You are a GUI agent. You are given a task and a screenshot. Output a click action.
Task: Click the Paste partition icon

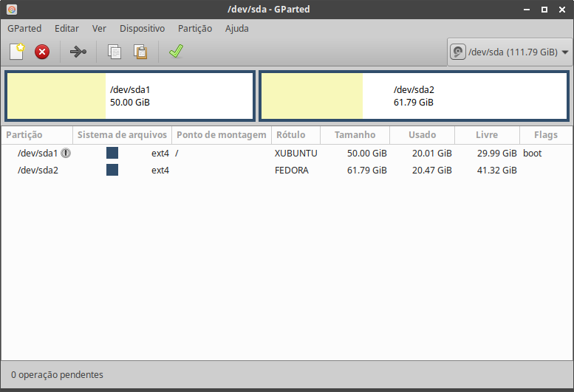pos(140,52)
